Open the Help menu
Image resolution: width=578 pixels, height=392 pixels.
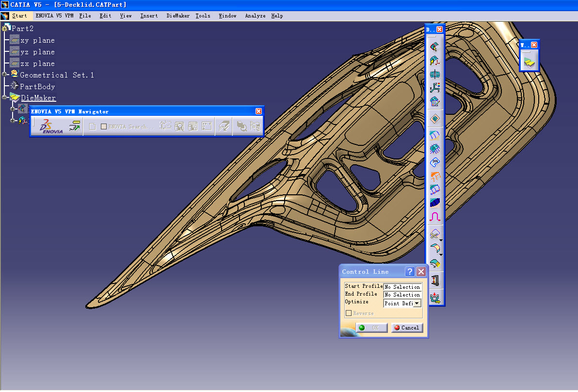point(277,16)
